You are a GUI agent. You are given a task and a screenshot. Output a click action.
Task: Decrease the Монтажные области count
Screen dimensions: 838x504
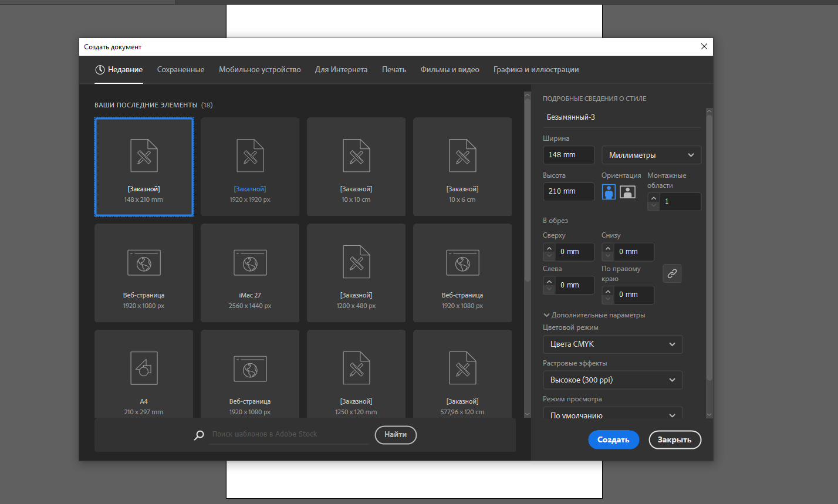653,206
